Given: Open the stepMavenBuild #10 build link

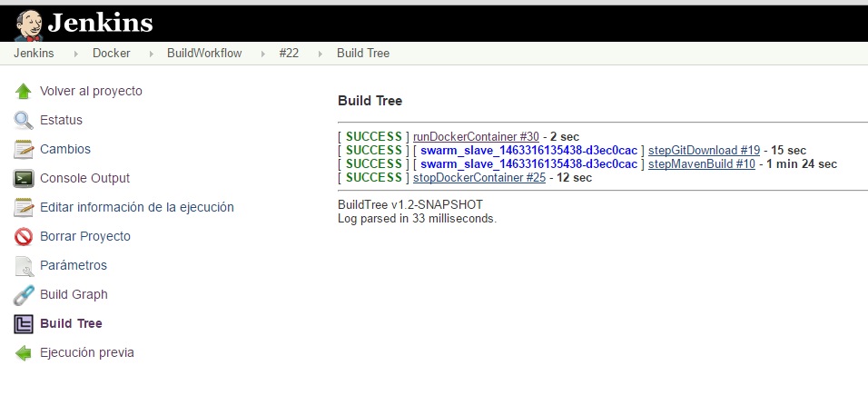Looking at the screenshot, I should point(701,163).
